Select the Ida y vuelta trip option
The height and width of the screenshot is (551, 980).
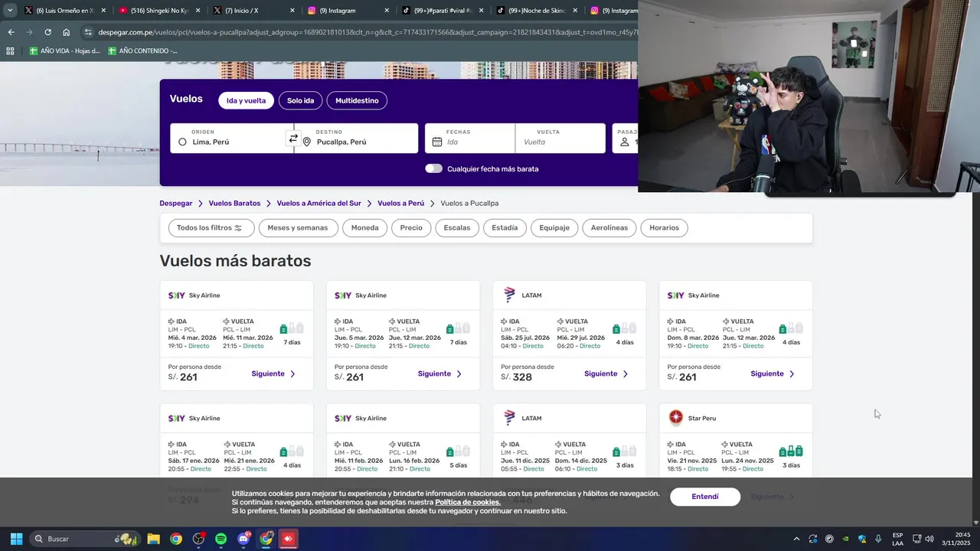coord(246,100)
